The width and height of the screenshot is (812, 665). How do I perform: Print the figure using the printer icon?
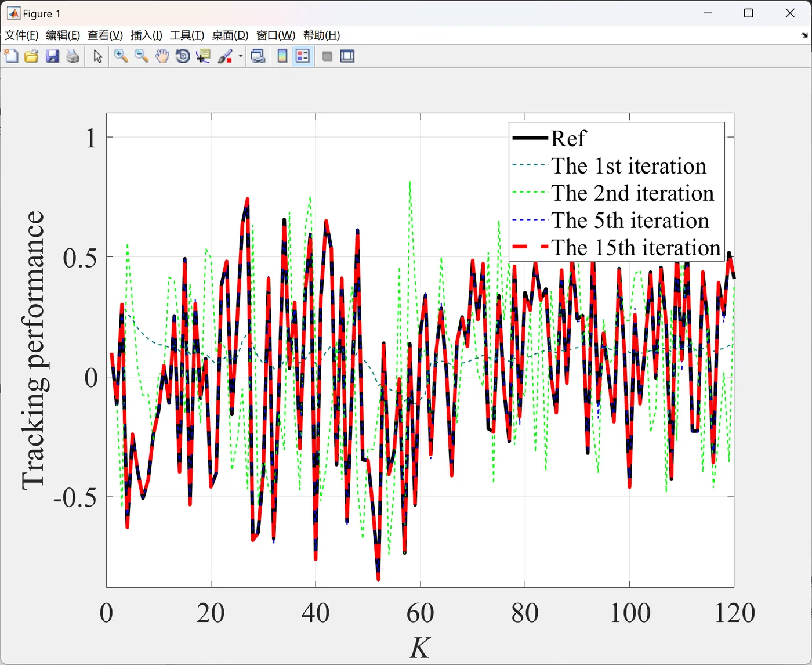click(72, 56)
